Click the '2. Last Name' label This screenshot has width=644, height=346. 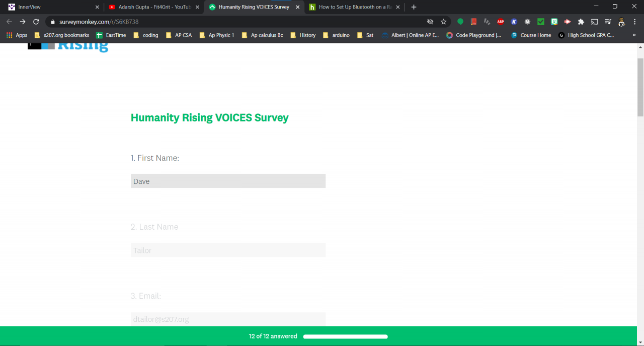[x=154, y=227]
